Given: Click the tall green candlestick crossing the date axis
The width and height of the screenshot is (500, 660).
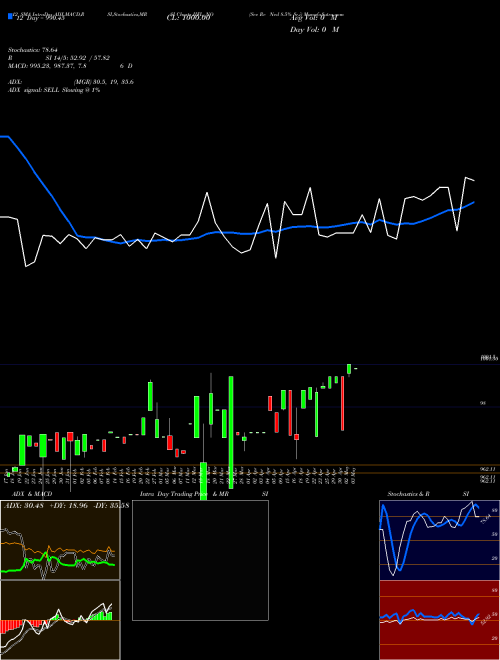Looking at the screenshot, I should pos(231,434).
